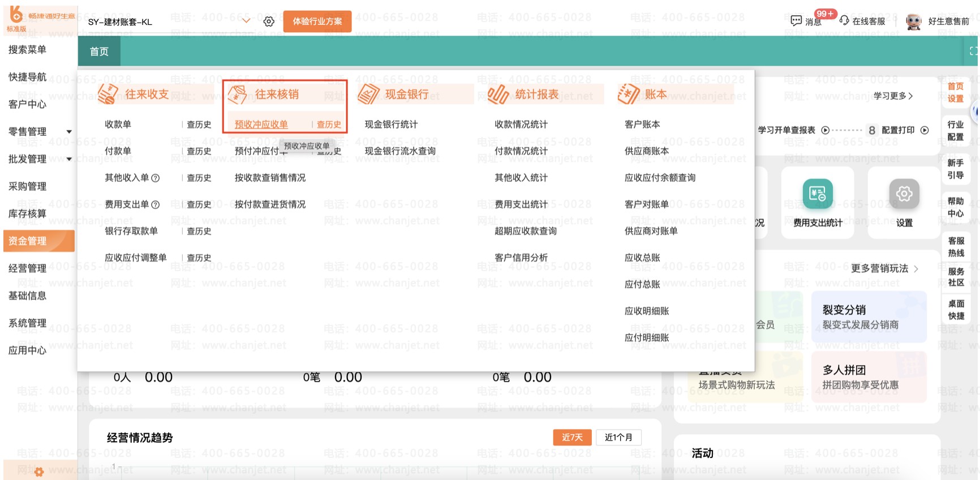Click the settings gear beside account name
This screenshot has height=480, width=980.
tap(269, 22)
